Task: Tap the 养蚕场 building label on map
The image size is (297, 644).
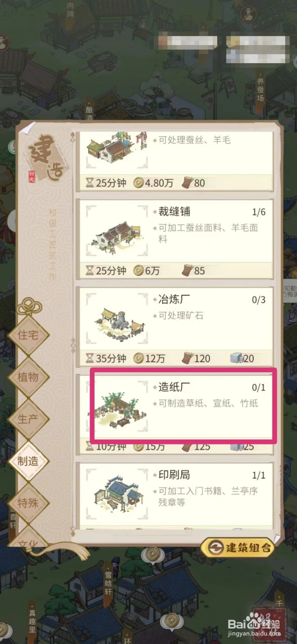Action: (260, 90)
